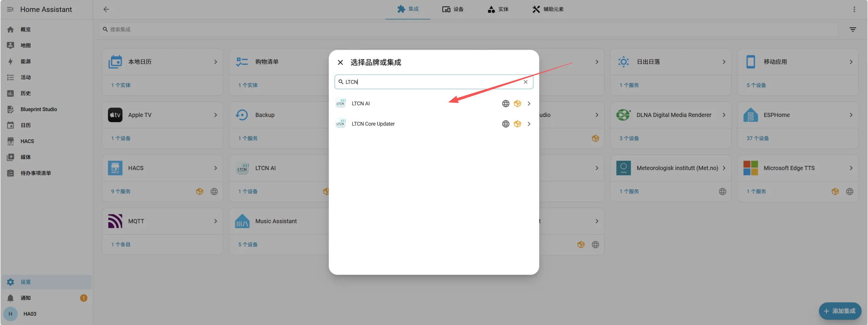868x325 pixels.
Task: Click the box icon in LTCN Core Updater row
Action: point(517,124)
